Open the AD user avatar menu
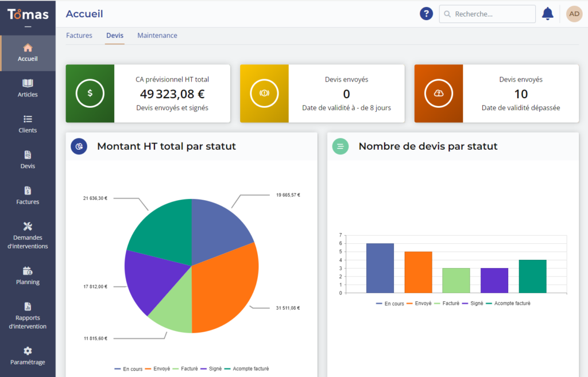 574,14
